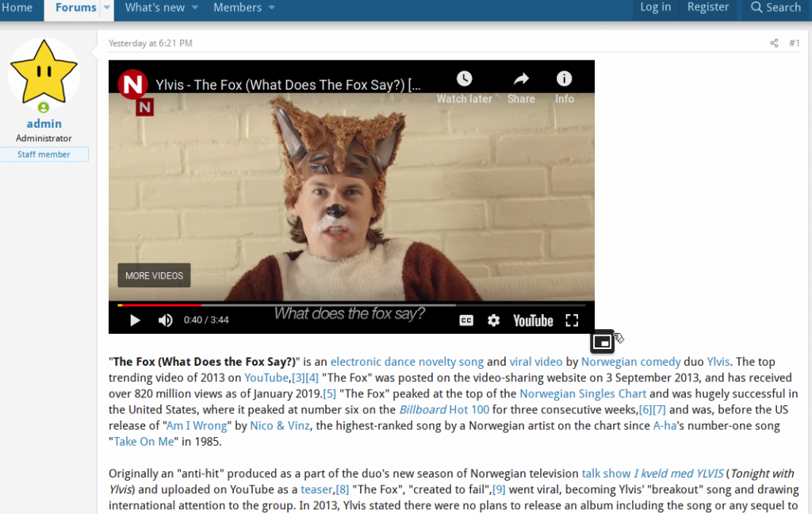Open teaser link
Screen dimensions: 812x514
[316, 489]
